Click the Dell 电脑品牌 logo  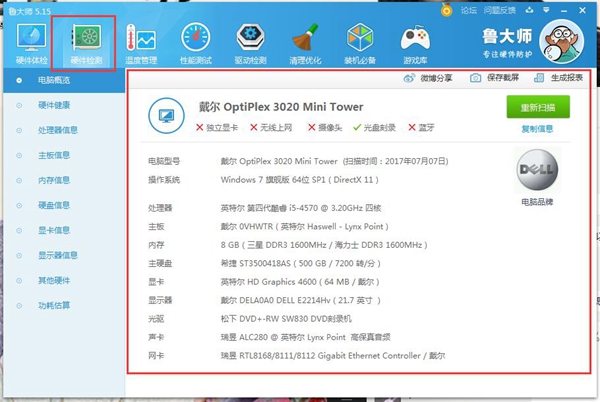point(537,170)
